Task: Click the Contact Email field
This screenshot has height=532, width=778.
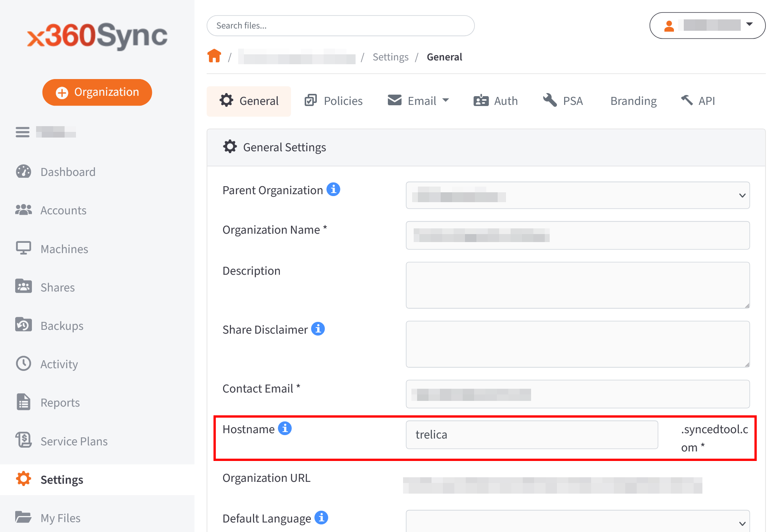Action: click(577, 394)
